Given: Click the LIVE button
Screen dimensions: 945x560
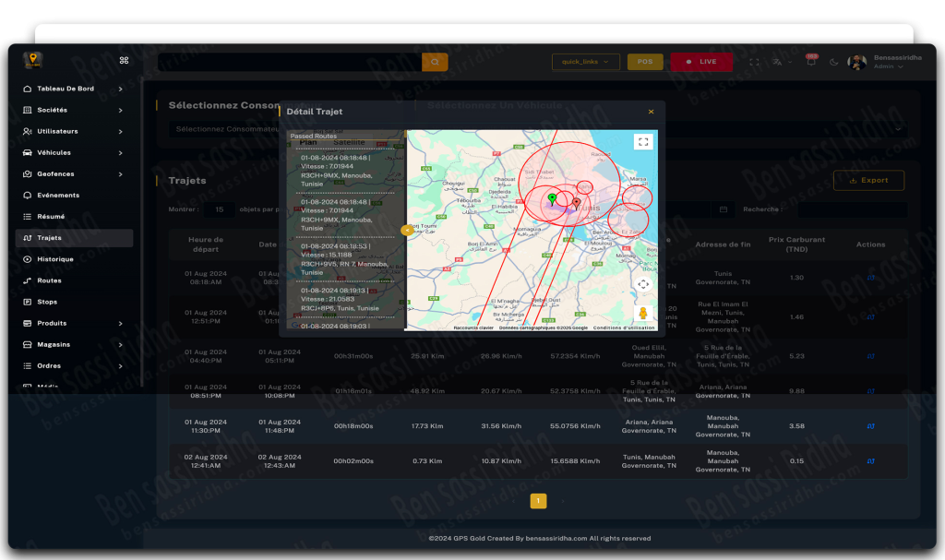Looking at the screenshot, I should 701,62.
